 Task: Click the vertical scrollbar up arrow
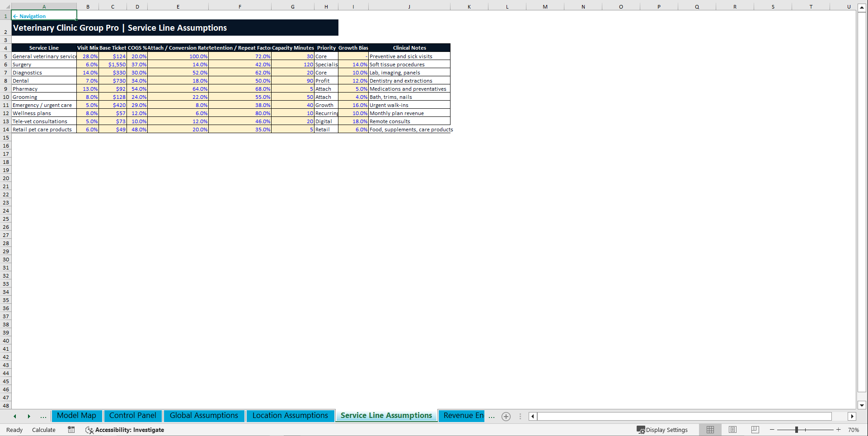coord(862,9)
